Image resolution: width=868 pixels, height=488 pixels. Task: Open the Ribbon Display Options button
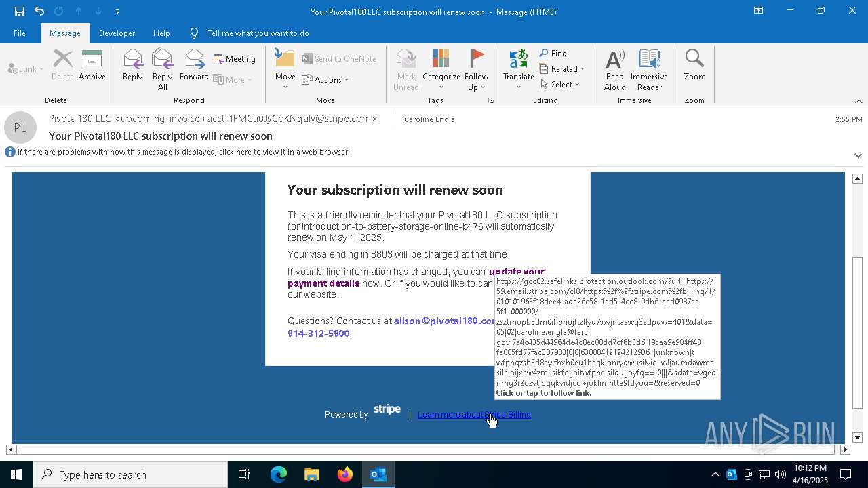click(x=758, y=11)
